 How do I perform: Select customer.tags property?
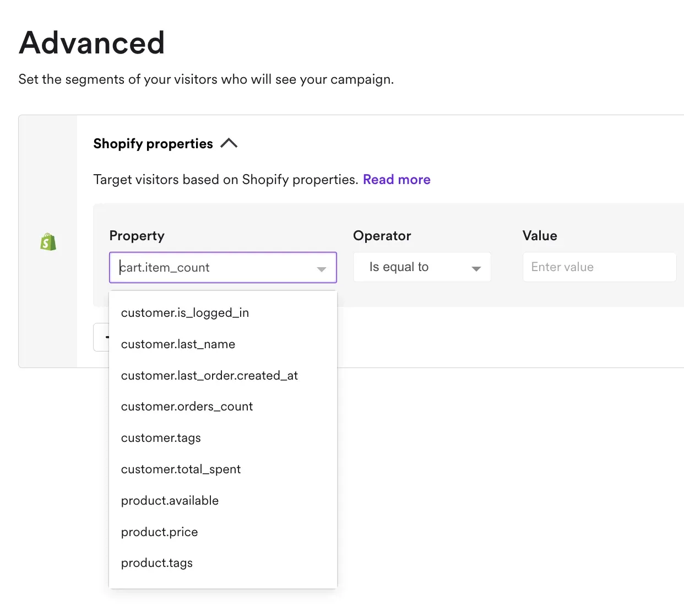tap(161, 437)
